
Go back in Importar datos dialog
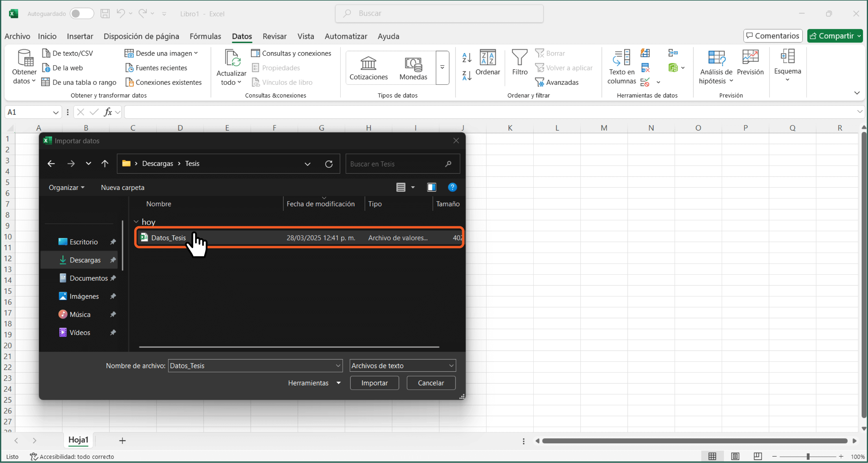point(51,164)
